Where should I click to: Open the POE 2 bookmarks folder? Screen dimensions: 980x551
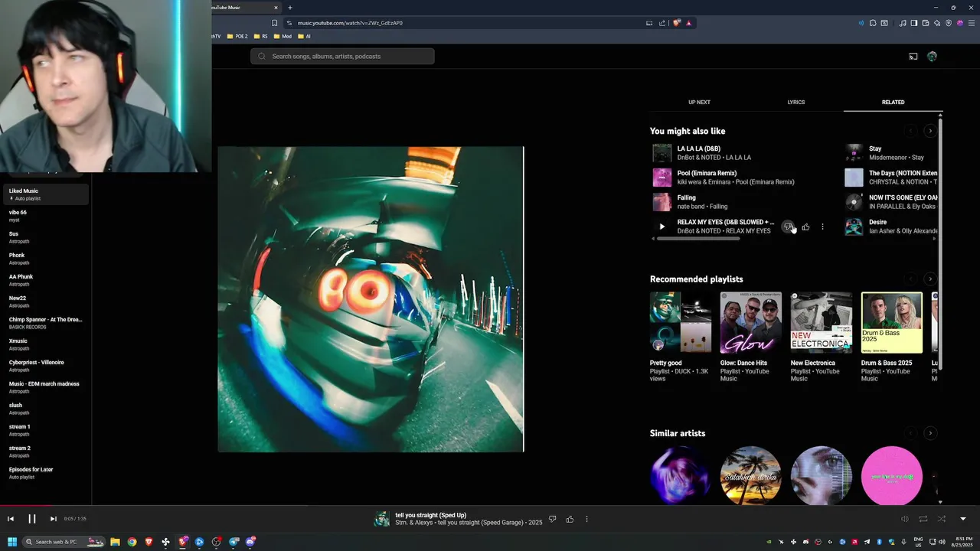click(237, 36)
